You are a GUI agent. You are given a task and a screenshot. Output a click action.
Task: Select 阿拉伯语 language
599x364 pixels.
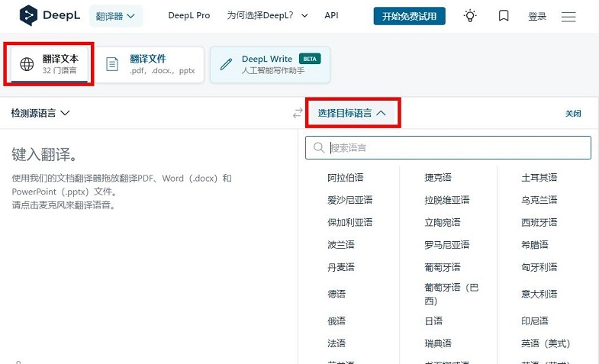(346, 177)
